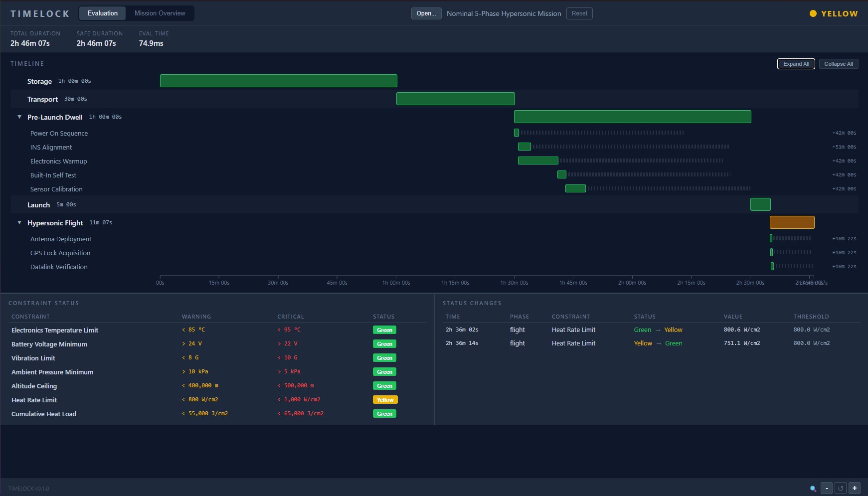Select the Power On Sequence row
This screenshot has width=868, height=496.
pos(434,133)
